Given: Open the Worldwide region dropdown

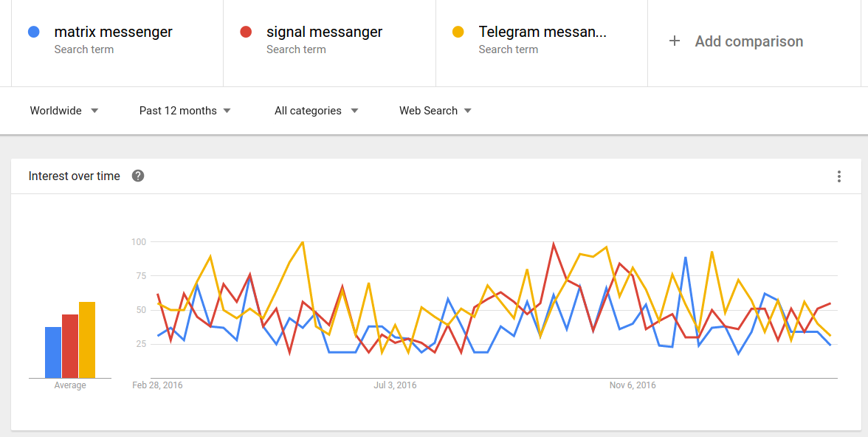Looking at the screenshot, I should [x=63, y=111].
